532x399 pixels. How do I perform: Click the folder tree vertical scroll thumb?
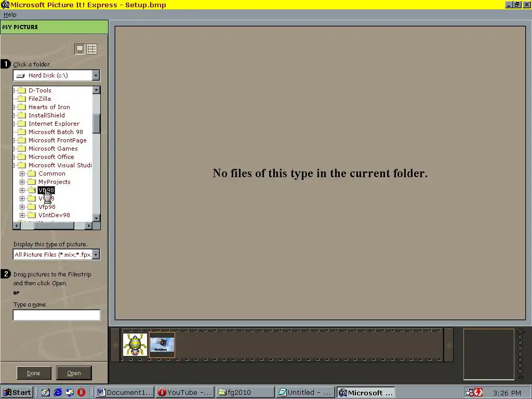[96, 124]
